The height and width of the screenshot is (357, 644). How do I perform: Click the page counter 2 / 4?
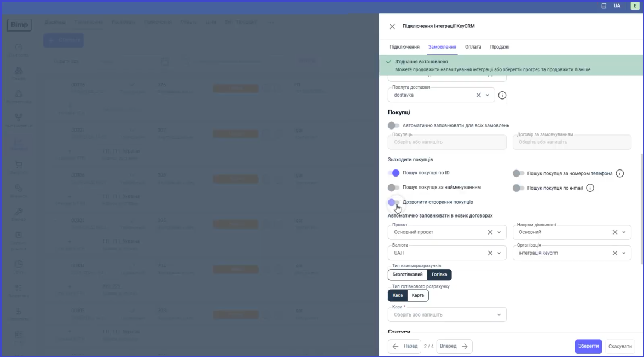click(x=429, y=346)
